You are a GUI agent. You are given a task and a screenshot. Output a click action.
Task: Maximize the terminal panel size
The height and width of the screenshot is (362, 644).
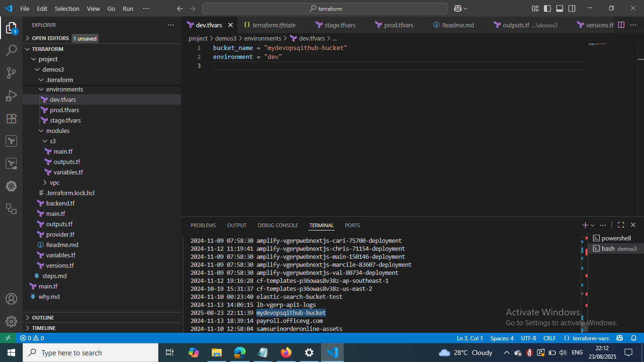coord(621,225)
